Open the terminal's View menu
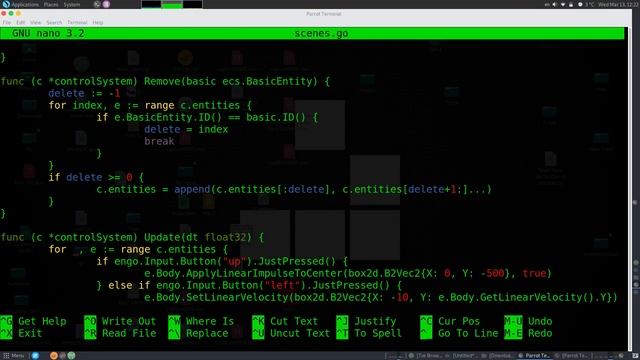Image resolution: width=640 pixels, height=360 pixels. [x=36, y=22]
